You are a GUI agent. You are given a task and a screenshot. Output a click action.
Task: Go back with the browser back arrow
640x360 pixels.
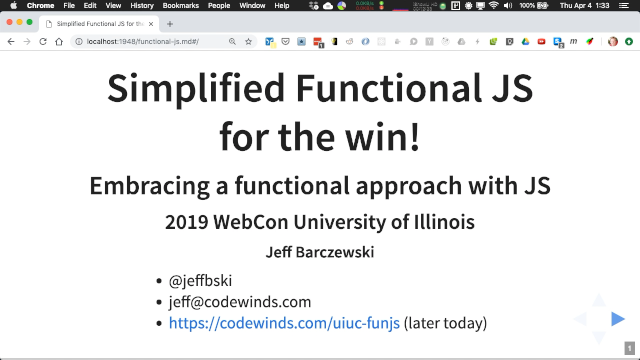(11, 42)
